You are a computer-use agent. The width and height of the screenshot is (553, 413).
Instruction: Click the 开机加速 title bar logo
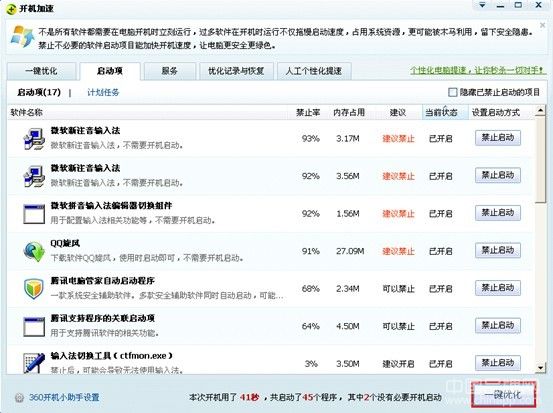[11, 9]
